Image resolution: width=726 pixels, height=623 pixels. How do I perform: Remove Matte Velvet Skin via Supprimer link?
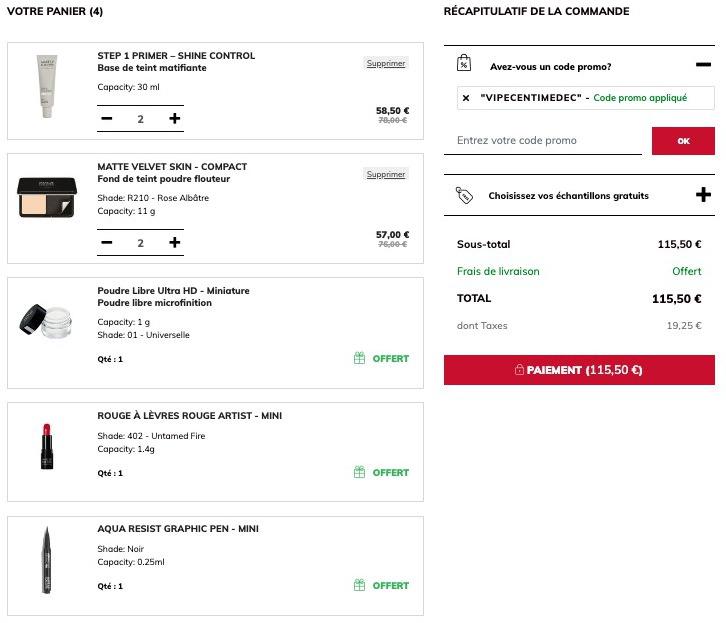click(386, 174)
